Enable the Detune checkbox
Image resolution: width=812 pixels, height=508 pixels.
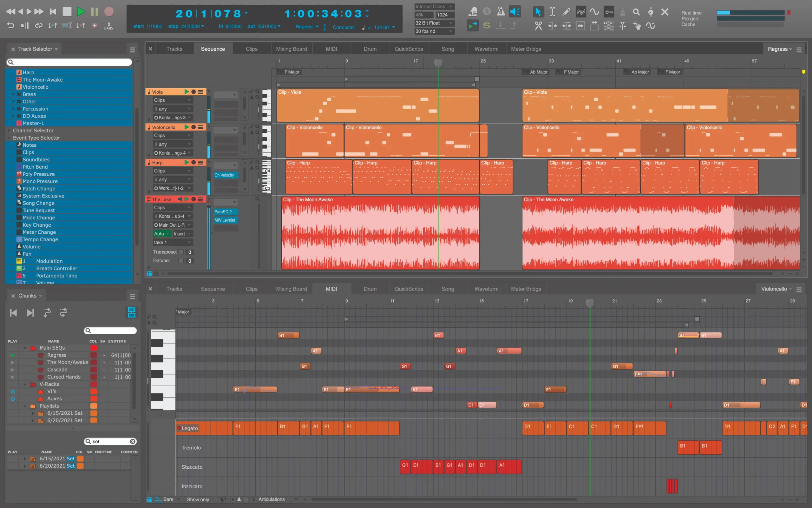click(181, 261)
